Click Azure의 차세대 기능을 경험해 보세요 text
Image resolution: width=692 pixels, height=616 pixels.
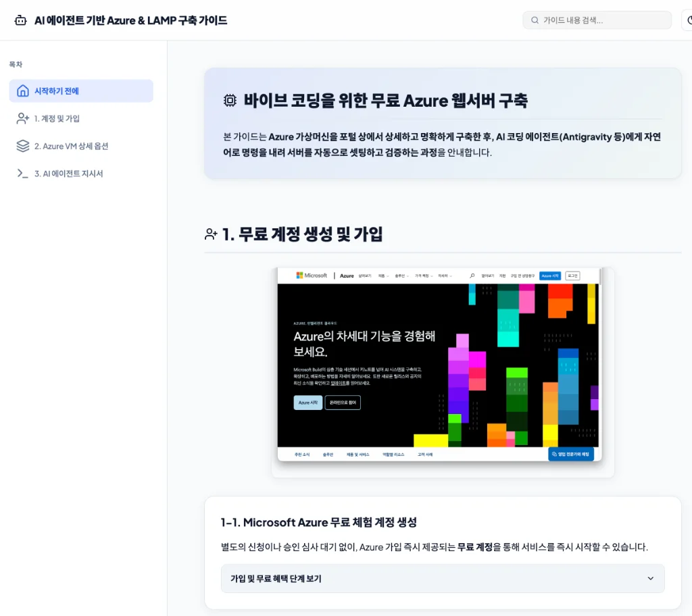point(364,344)
